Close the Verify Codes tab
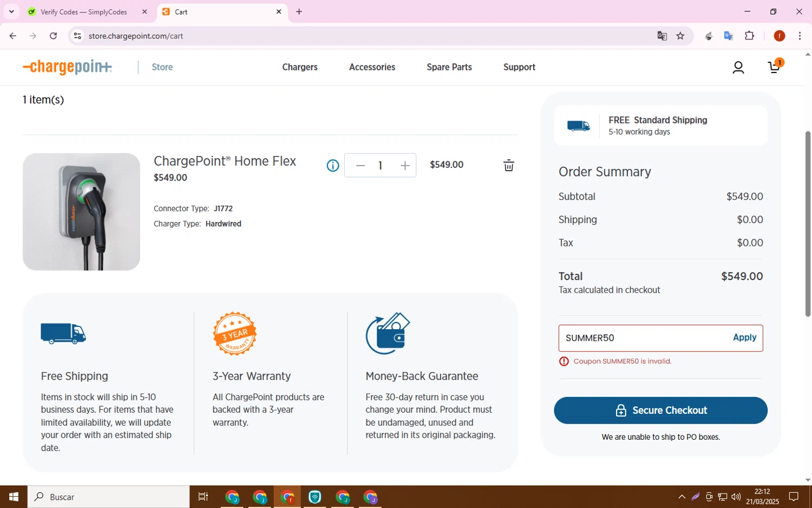The width and height of the screenshot is (812, 508). pos(145,11)
